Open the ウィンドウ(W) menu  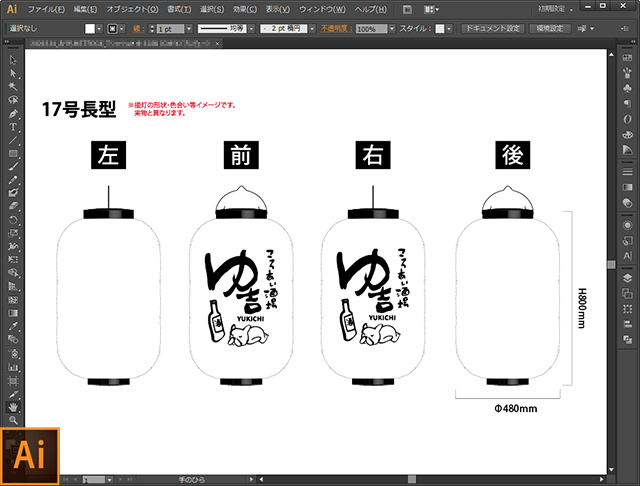pyautogui.click(x=322, y=9)
